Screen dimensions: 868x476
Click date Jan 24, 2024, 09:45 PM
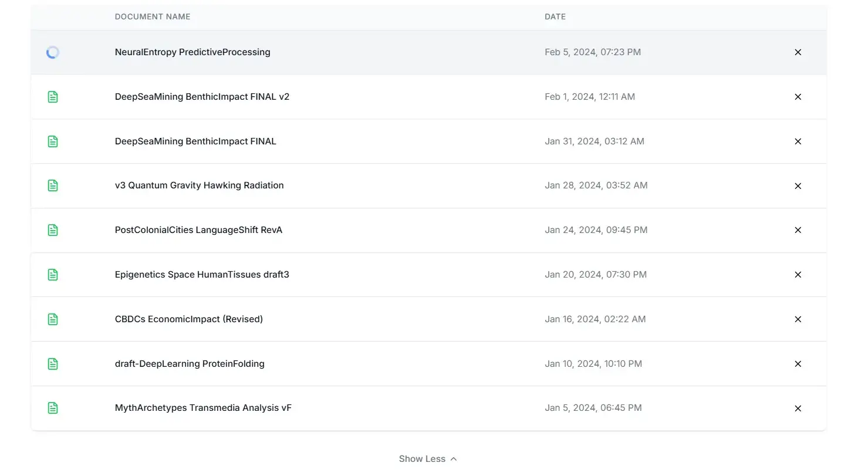[x=596, y=230]
